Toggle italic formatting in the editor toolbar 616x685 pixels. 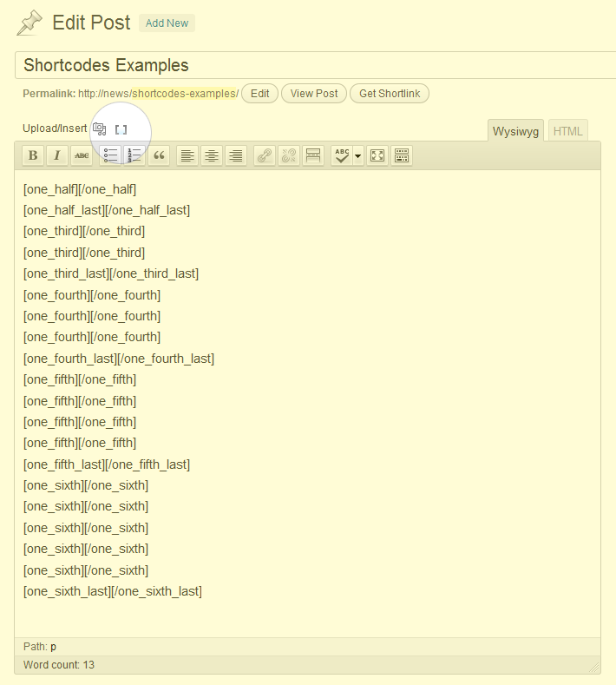coord(57,155)
